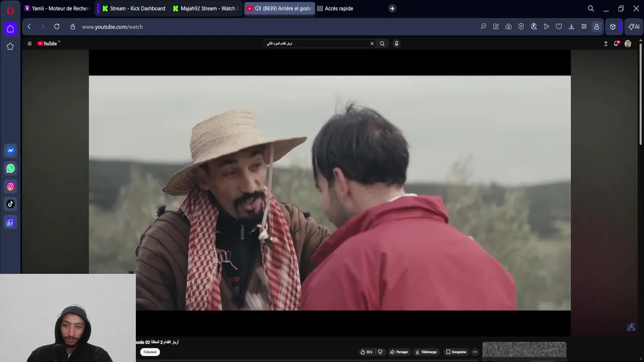This screenshot has height=362, width=644.
Task: Switch to Accès rapide tab
Action: (x=336, y=9)
